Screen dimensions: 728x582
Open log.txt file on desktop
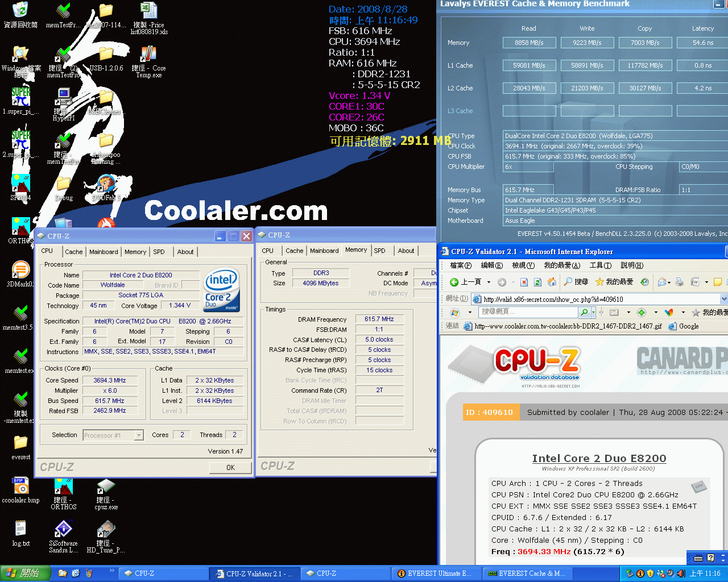pyautogui.click(x=21, y=533)
